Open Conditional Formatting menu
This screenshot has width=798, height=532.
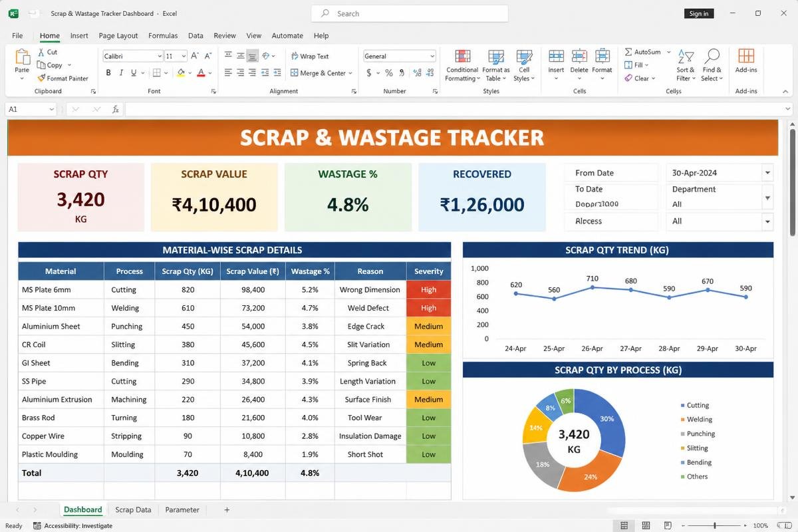point(462,65)
